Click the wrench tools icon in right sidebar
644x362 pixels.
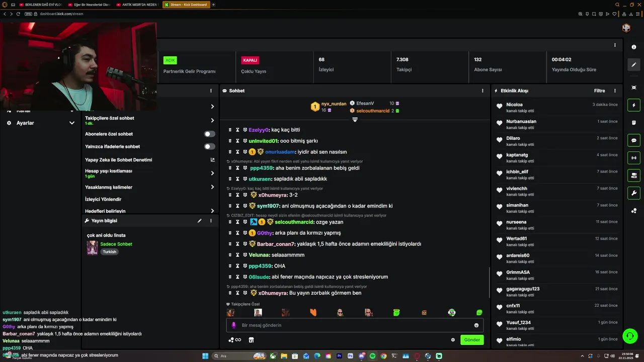(x=633, y=193)
